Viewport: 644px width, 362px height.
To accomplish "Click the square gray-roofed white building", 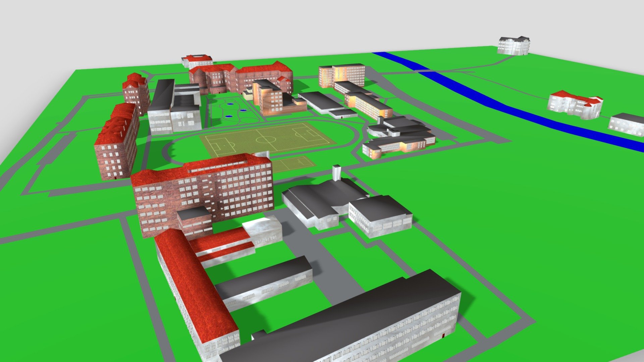I will tap(380, 216).
